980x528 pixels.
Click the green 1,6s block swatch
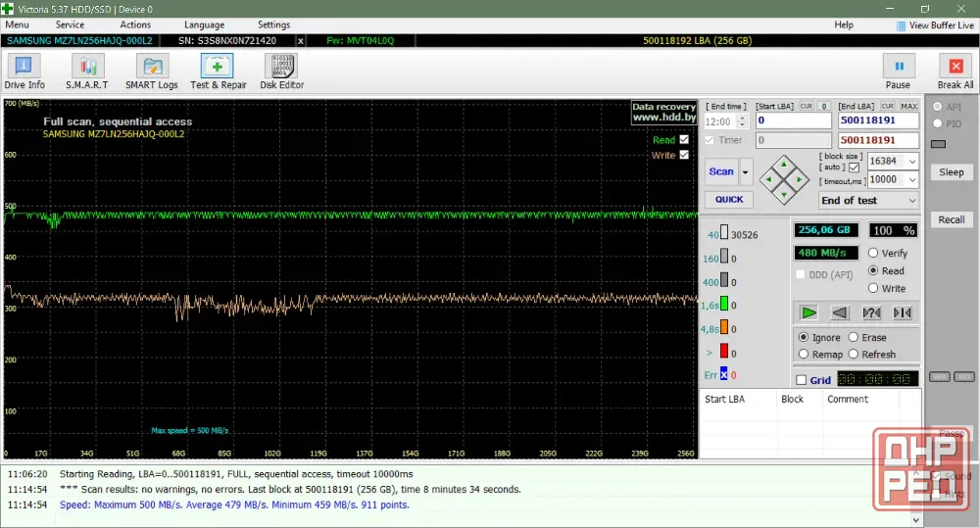point(724,303)
